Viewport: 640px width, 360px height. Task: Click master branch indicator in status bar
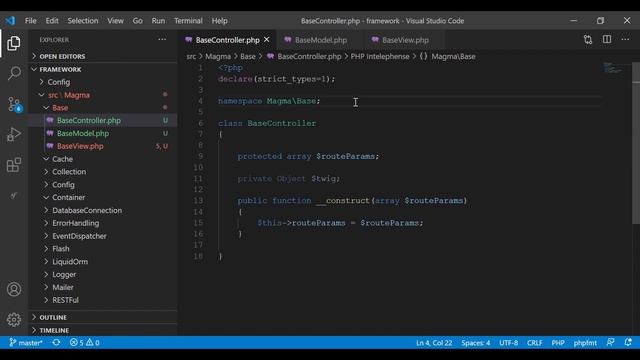click(x=26, y=342)
